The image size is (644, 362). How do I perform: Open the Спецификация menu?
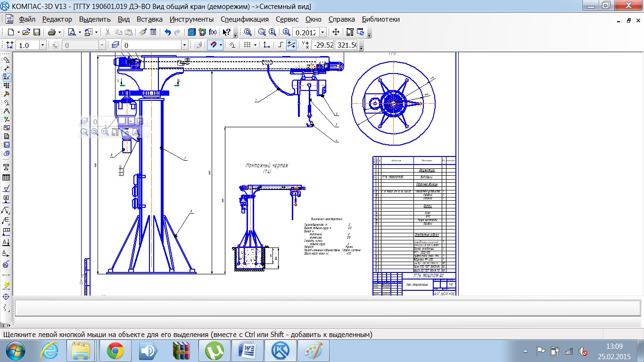244,19
